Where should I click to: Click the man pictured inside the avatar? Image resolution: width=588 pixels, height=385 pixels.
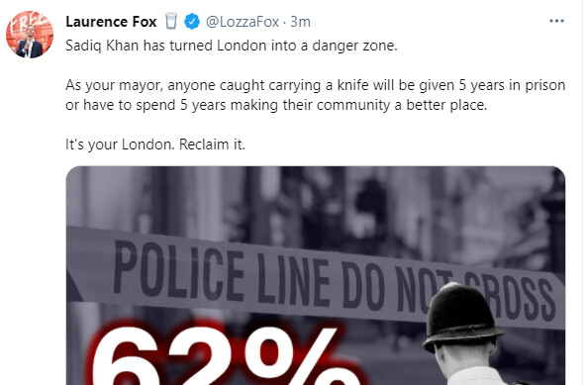(30, 44)
